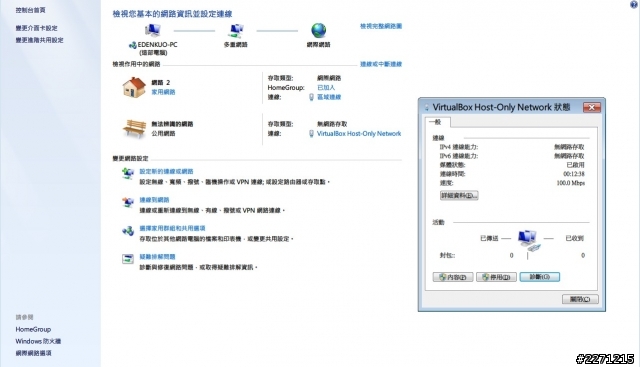Click the 100.0 Mbps speed value
The image size is (640, 367).
tap(571, 183)
